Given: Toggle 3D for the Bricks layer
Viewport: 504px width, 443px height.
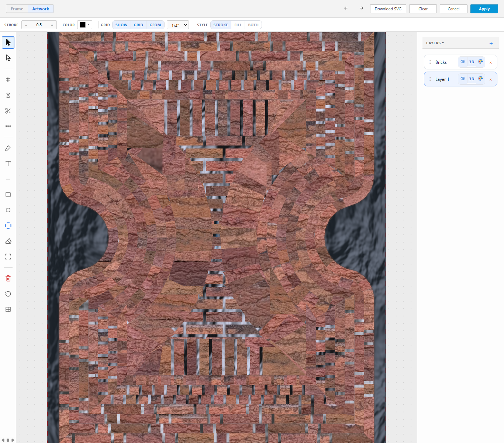Looking at the screenshot, I should click(472, 62).
